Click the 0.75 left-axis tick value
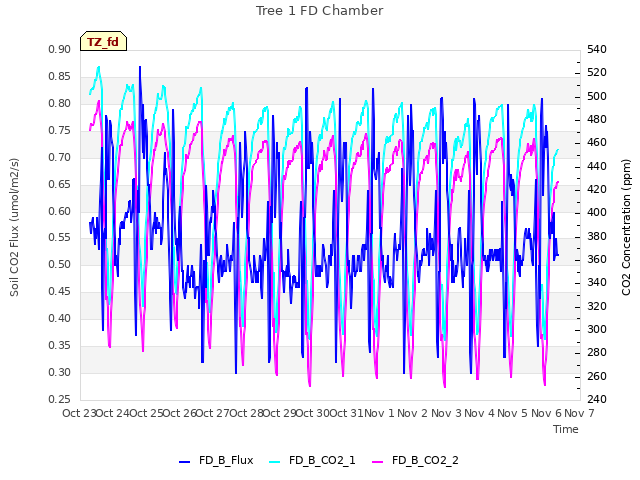 tap(60, 130)
